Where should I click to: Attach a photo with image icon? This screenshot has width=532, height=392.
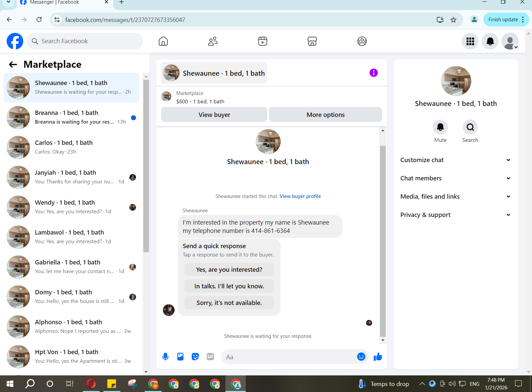click(x=180, y=357)
